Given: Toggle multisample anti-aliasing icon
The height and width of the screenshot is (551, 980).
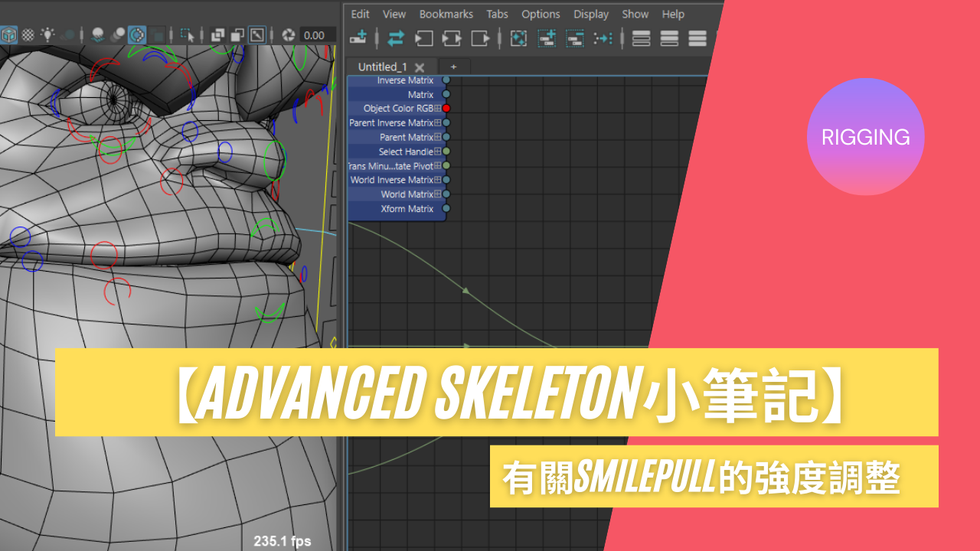Looking at the screenshot, I should (137, 34).
